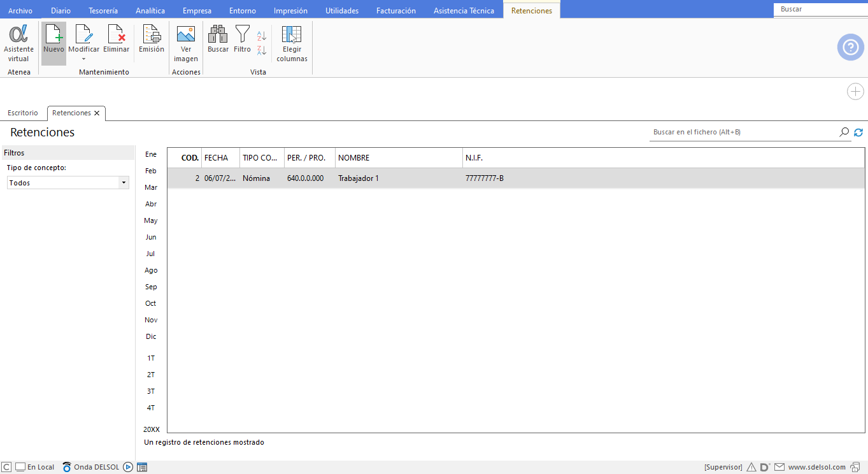Refresh the retenciones list

coord(858,132)
